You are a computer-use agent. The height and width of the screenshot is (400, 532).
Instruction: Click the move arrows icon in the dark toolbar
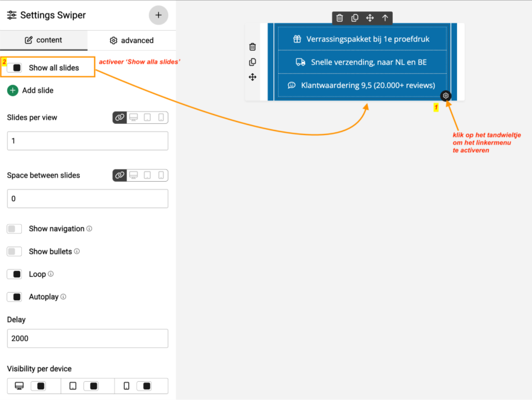pyautogui.click(x=370, y=18)
